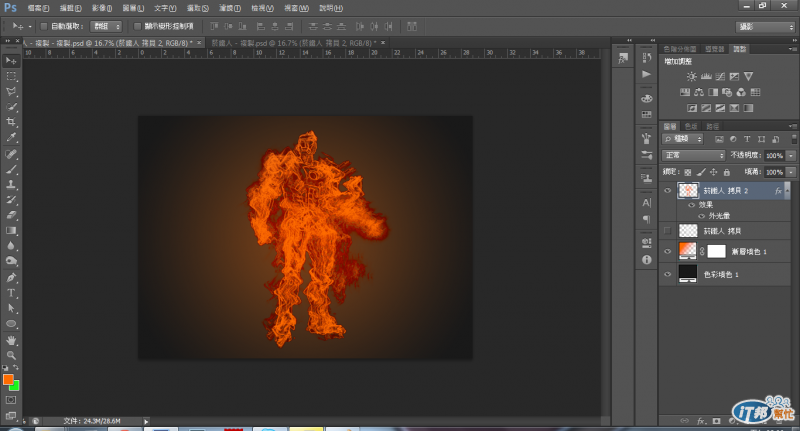Collapse the top layer's effects list arrow
The width and height of the screenshot is (800, 431).
(x=788, y=191)
